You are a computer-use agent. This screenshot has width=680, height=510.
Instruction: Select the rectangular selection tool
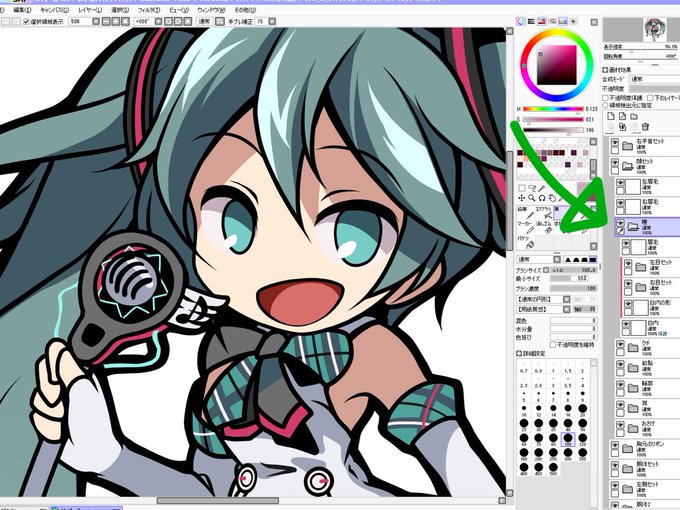point(522,188)
